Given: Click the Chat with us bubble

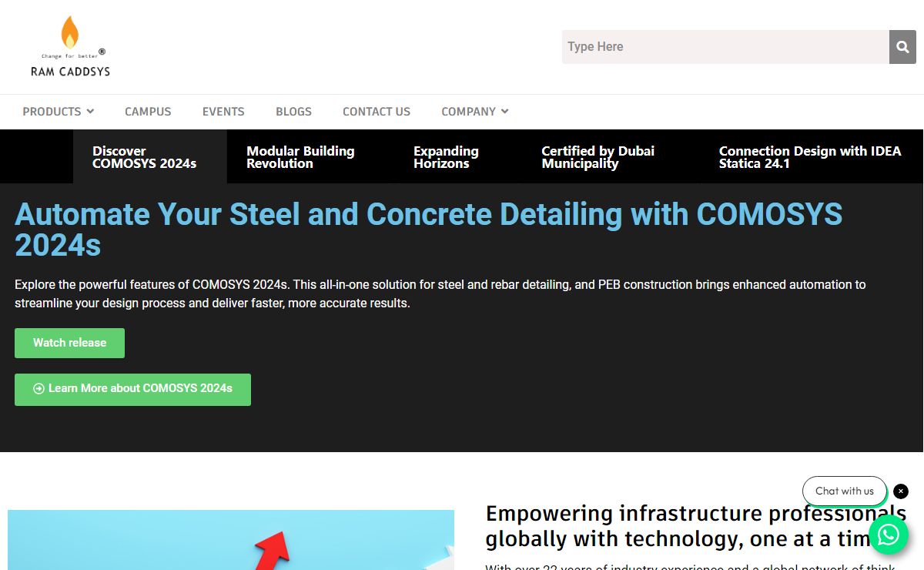Looking at the screenshot, I should (x=845, y=491).
